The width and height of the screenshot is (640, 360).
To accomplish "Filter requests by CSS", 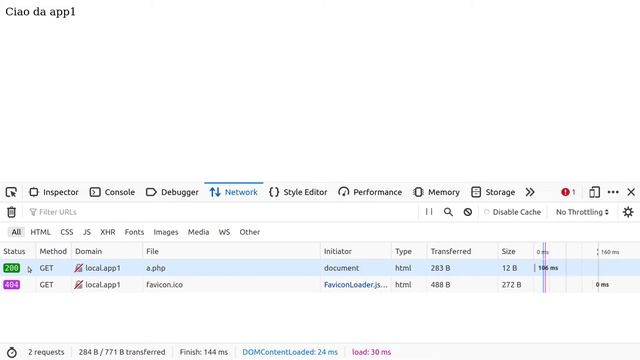I will pos(67,232).
